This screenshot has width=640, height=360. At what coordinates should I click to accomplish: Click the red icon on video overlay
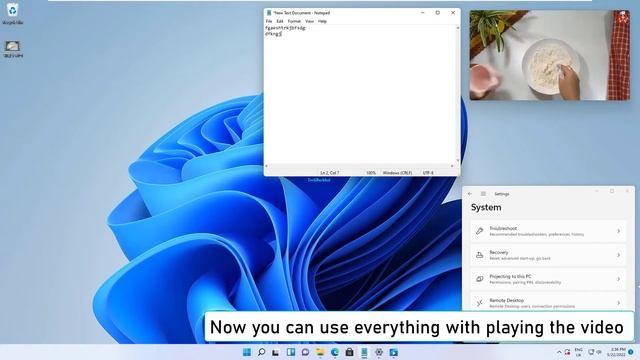point(622,17)
